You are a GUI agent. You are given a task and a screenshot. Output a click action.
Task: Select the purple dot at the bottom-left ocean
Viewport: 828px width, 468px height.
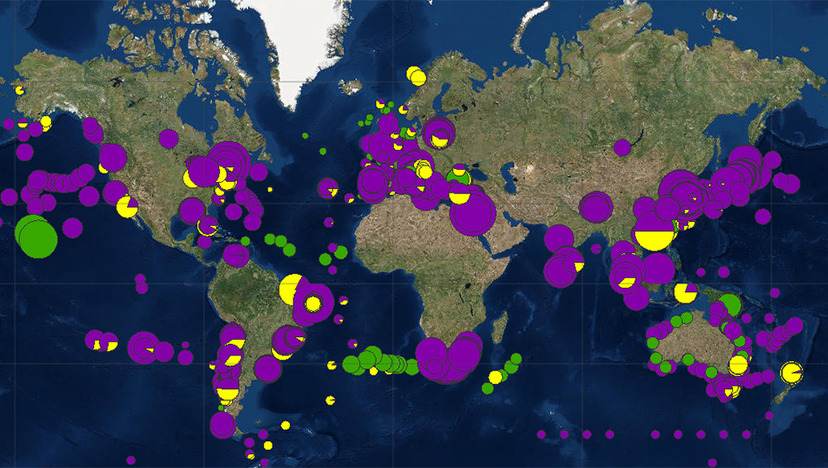coord(131,460)
